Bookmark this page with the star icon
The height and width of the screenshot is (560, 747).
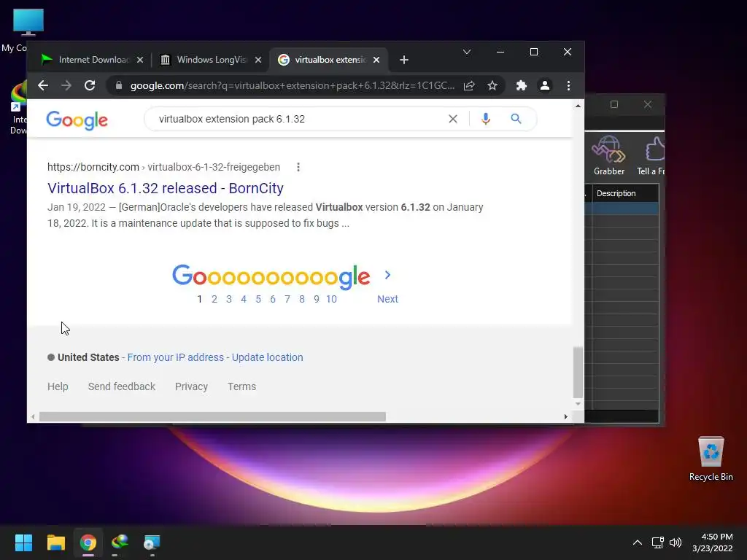492,86
